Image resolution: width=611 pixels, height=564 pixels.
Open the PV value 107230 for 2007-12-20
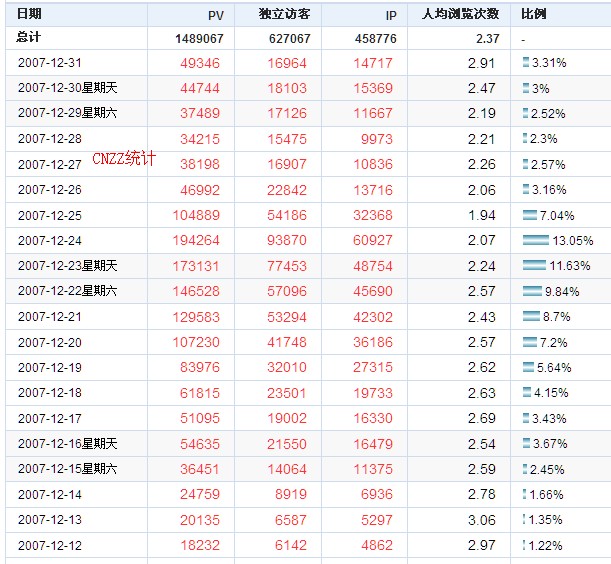196,343
